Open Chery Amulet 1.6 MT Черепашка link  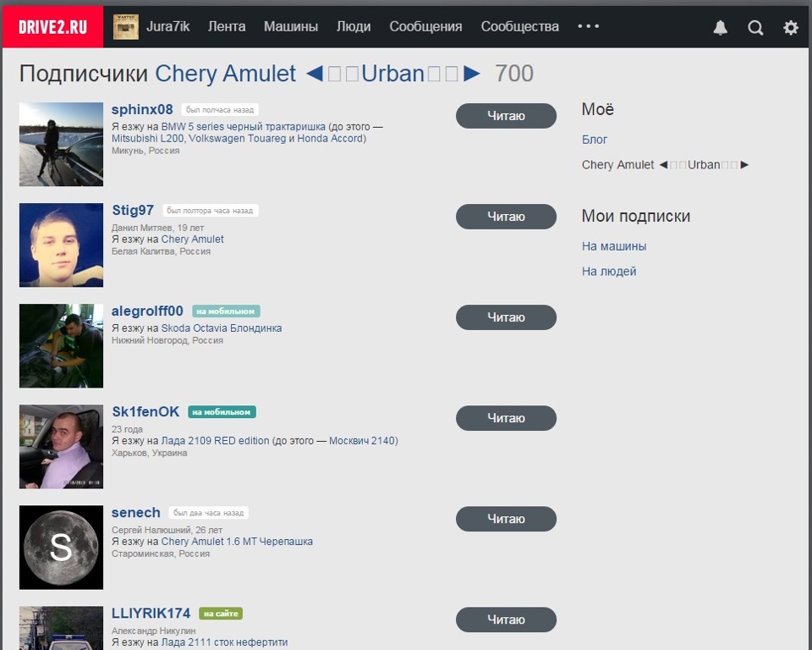(237, 541)
